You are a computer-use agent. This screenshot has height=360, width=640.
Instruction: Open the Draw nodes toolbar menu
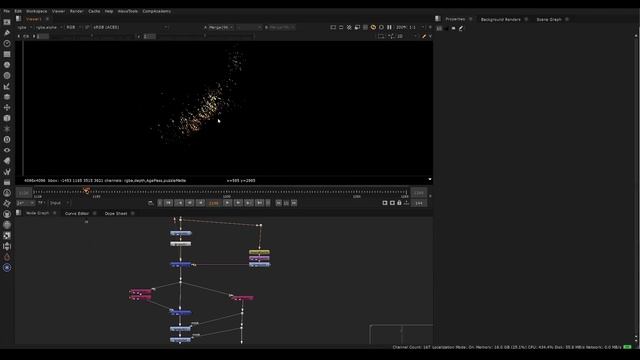[x=7, y=33]
